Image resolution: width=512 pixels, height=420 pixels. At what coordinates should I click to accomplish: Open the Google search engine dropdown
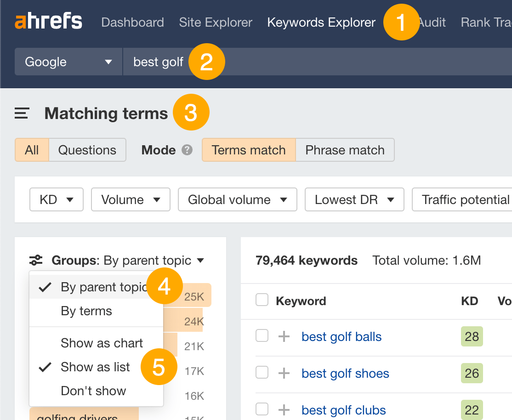(x=68, y=62)
